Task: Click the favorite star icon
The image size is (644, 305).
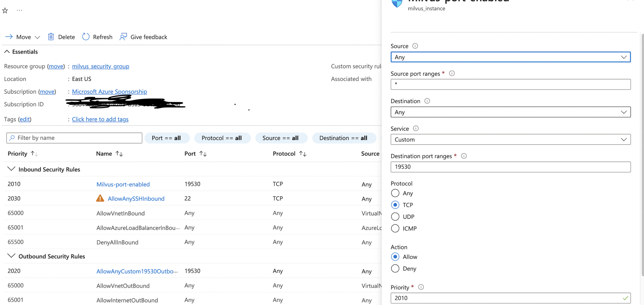Action: click(5, 10)
